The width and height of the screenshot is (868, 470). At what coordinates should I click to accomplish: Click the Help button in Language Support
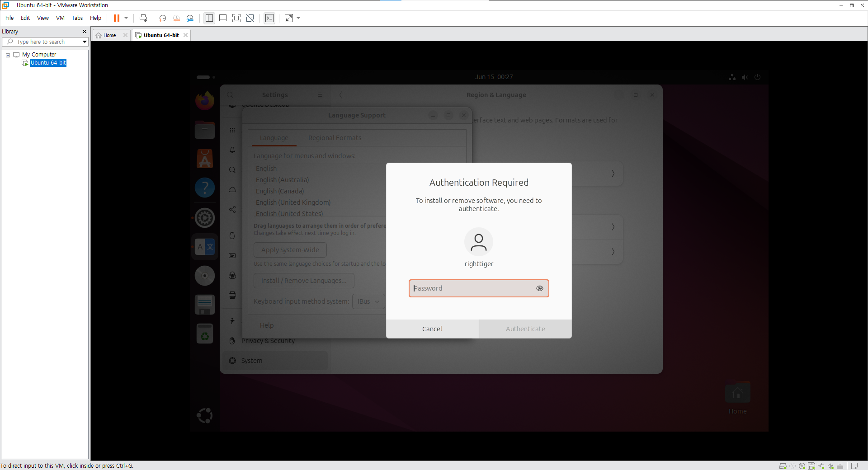coord(267,325)
